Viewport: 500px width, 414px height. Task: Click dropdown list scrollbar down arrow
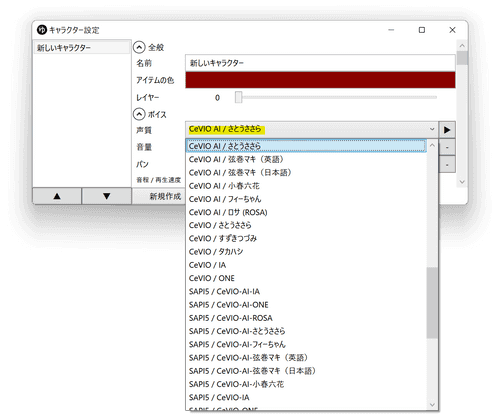point(432,405)
